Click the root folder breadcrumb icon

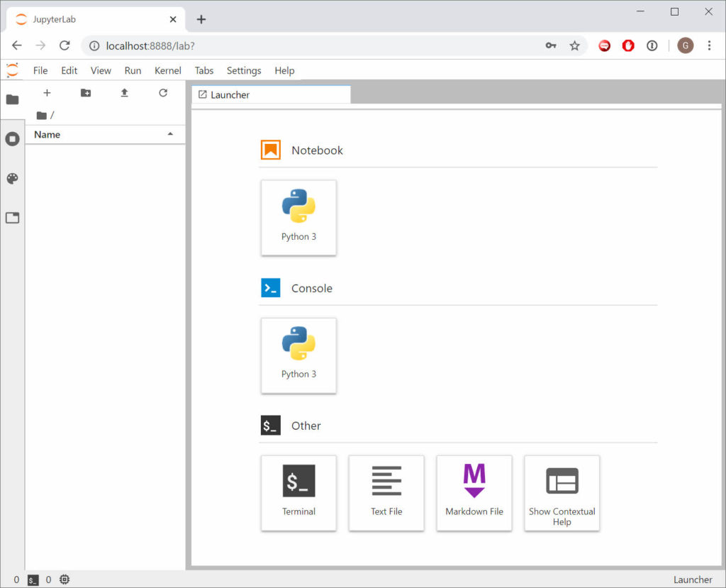42,116
